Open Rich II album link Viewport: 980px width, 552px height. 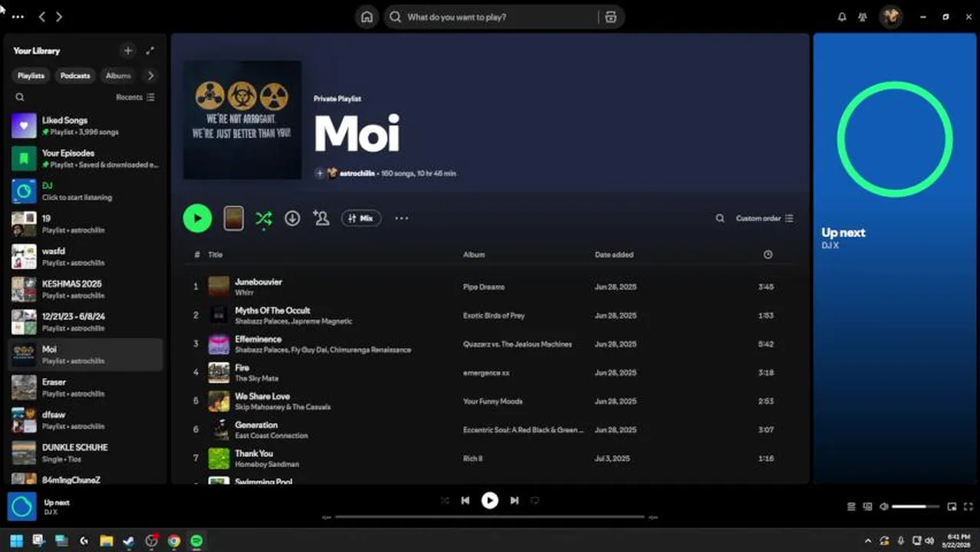coord(472,458)
